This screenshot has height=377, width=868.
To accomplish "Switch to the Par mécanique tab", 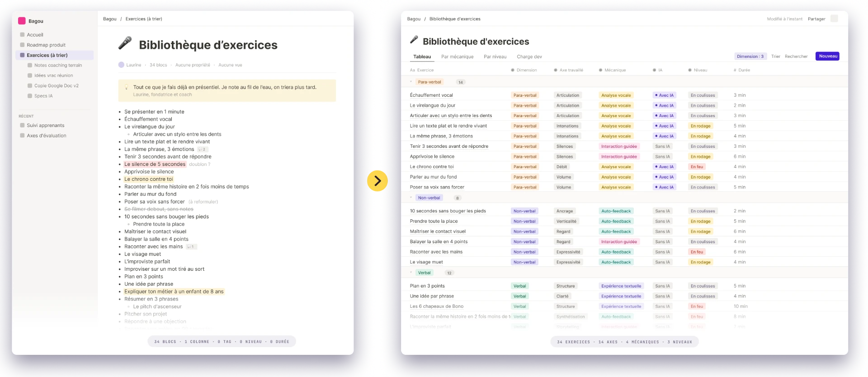I will pyautogui.click(x=457, y=57).
